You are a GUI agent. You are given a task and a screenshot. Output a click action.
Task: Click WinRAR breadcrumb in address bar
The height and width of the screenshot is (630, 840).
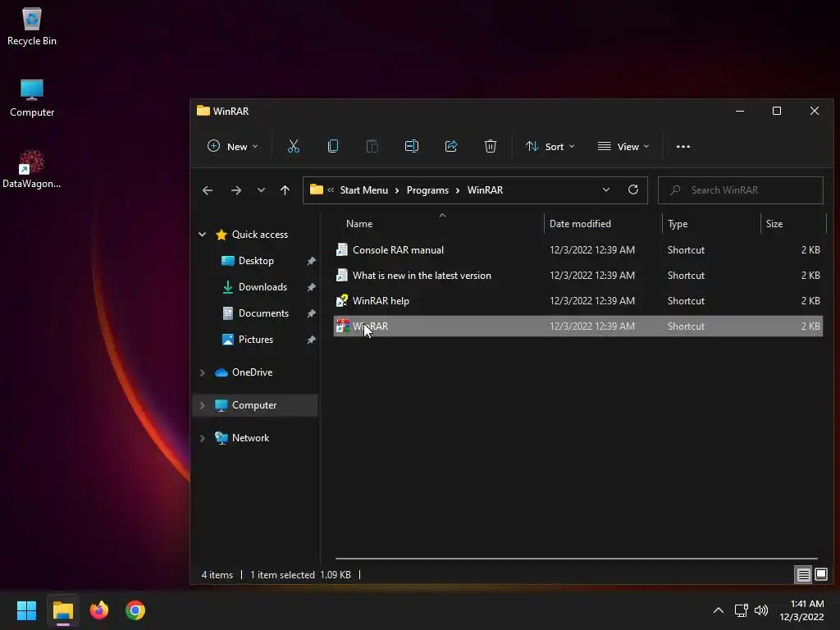tap(485, 190)
